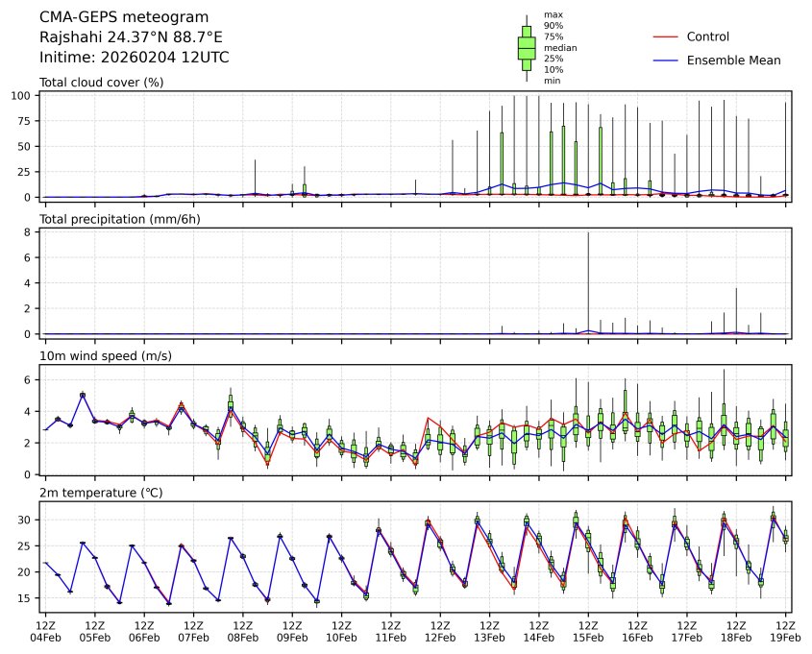Click the 12Z 10Feb time axis label
This screenshot has width=812, height=654.
pos(342,631)
